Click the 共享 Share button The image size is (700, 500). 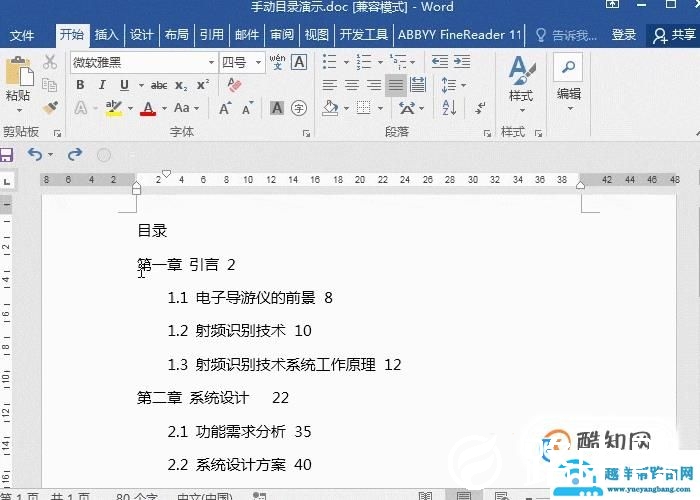(674, 35)
